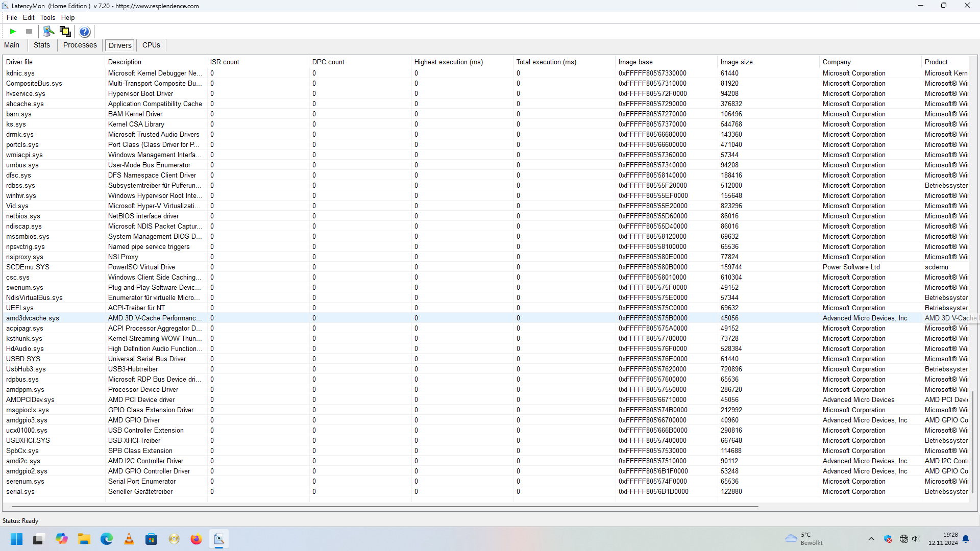Click the stacked yellow squares toolbar icon

[65, 32]
